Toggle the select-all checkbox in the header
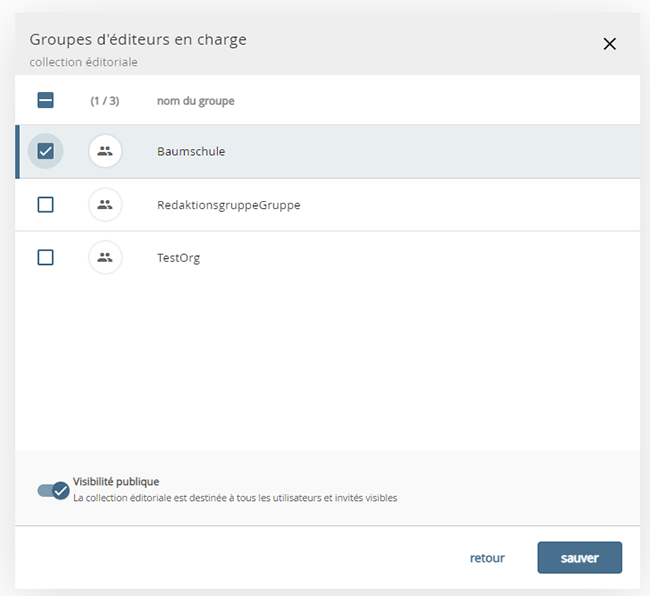 tap(45, 100)
